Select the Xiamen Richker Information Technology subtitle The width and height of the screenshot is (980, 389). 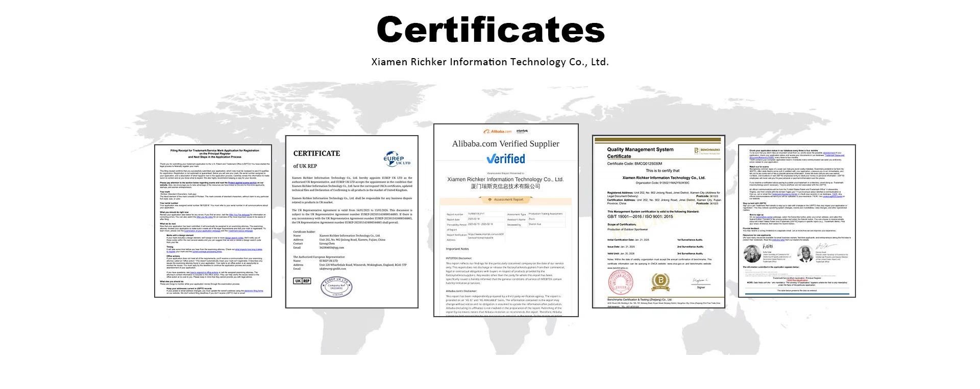(x=490, y=62)
